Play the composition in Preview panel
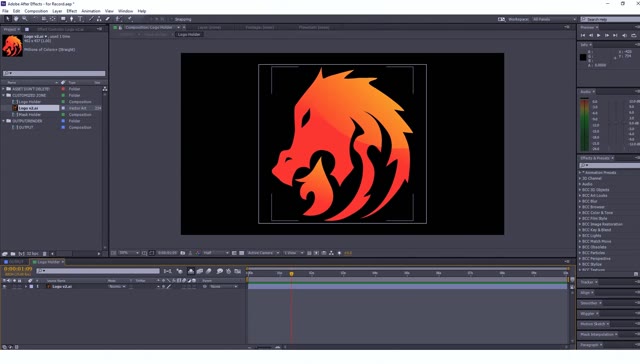 coord(599,36)
